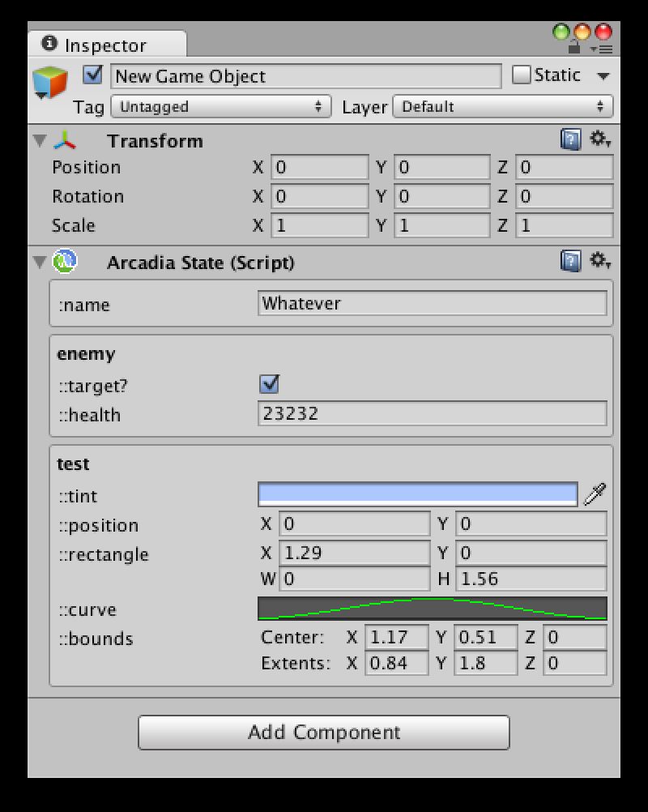Collapse the Transform component foldout

click(x=40, y=140)
